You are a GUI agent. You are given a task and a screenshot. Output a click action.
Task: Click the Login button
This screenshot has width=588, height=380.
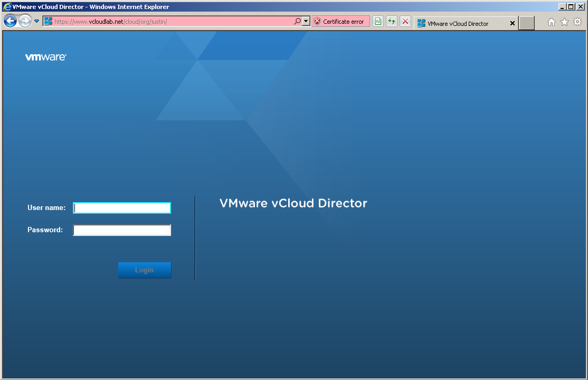145,270
